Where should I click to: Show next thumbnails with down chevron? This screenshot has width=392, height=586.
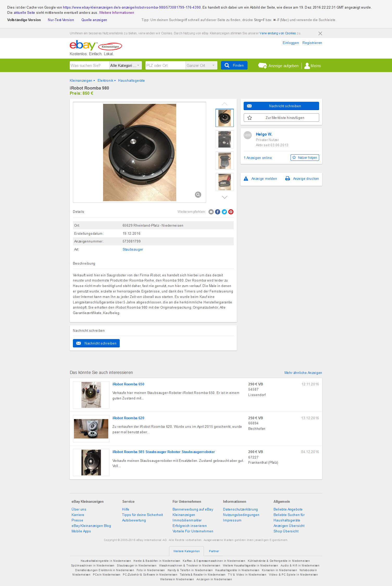[x=225, y=197]
